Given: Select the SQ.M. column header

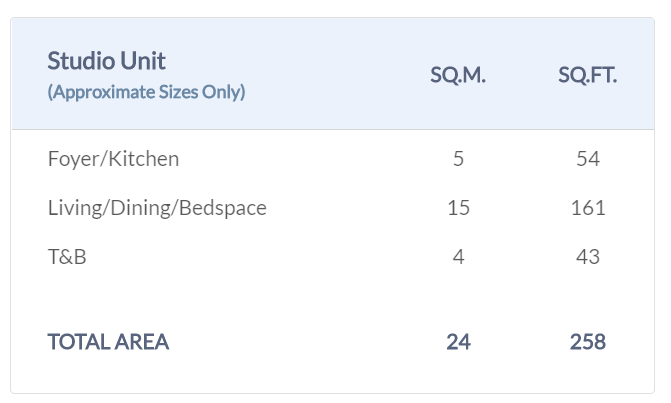Looking at the screenshot, I should 458,76.
